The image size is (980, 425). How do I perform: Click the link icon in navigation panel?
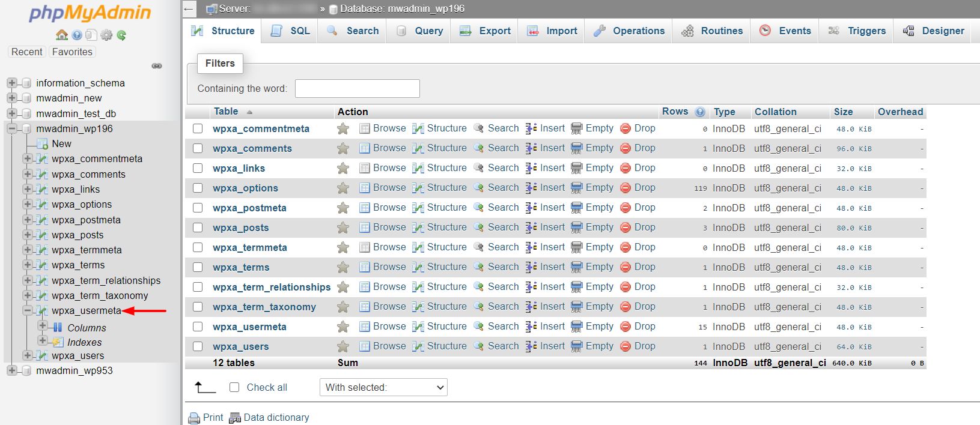tap(157, 65)
